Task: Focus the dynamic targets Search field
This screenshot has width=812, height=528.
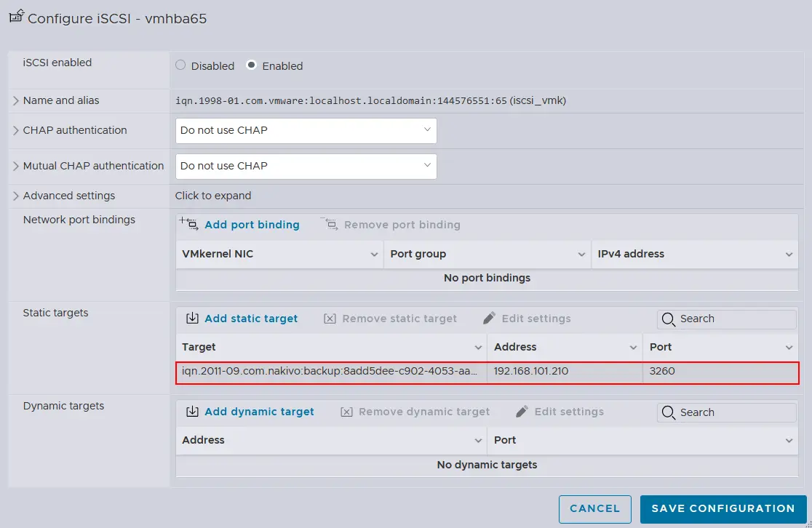Action: tap(727, 412)
